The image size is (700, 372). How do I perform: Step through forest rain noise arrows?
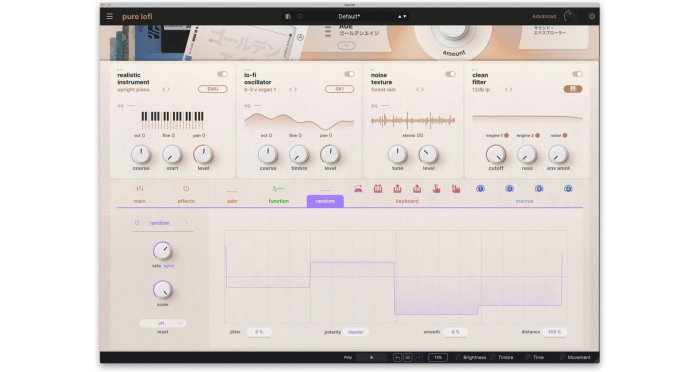coord(420,90)
